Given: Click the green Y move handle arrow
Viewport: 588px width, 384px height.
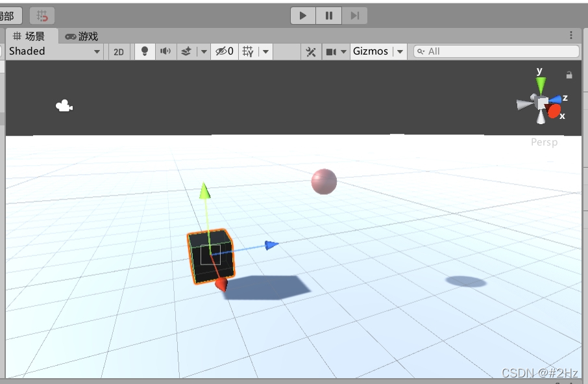Looking at the screenshot, I should (204, 190).
